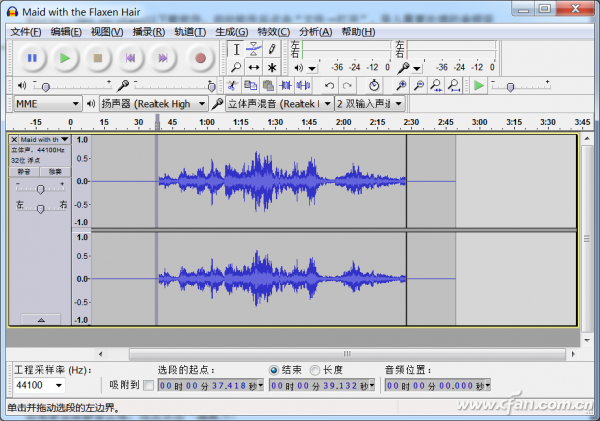Select the Time Shift tool
600x421 pixels.
[254, 67]
